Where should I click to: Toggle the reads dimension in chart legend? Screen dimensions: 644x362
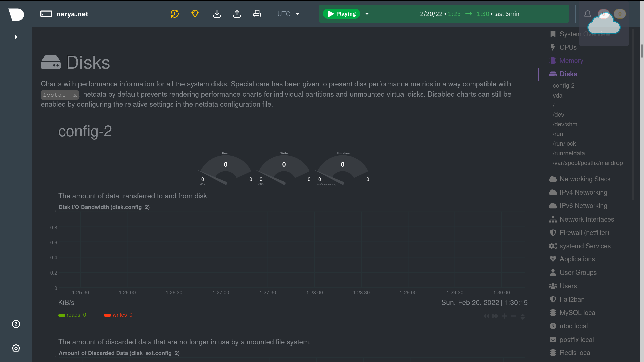pyautogui.click(x=73, y=315)
